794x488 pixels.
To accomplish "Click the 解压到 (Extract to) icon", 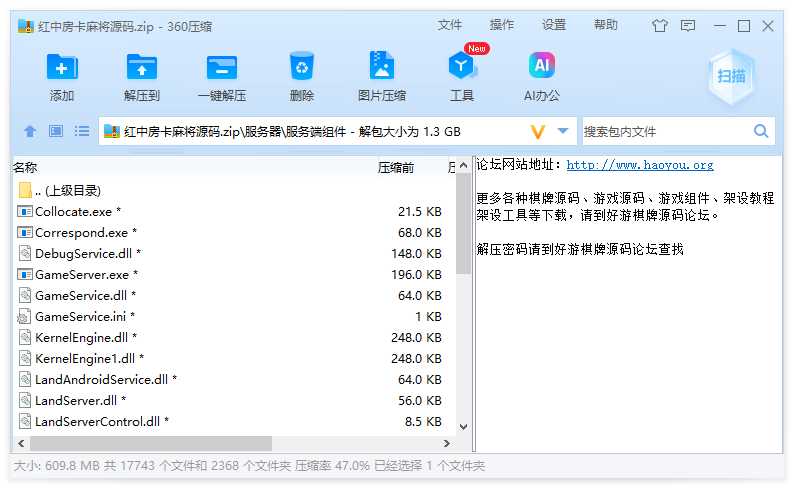I will 142,67.
